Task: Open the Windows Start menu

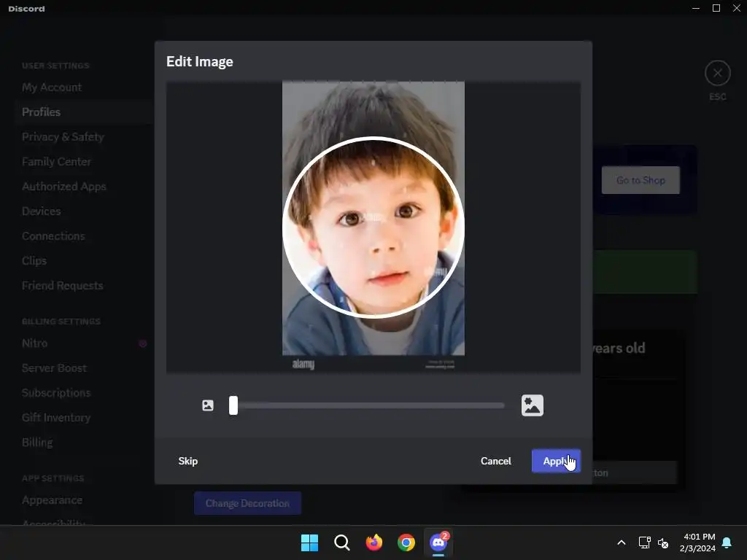Action: tap(309, 542)
